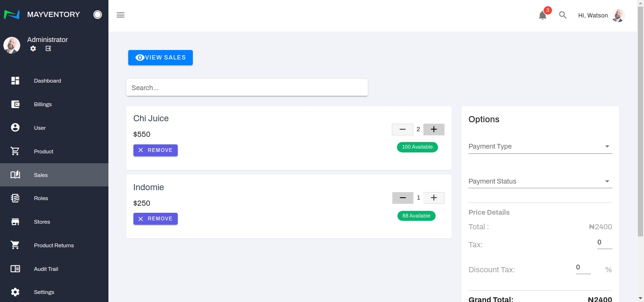Toggle the hamburger menu icon
Image resolution: width=644 pixels, height=302 pixels.
coord(121,15)
